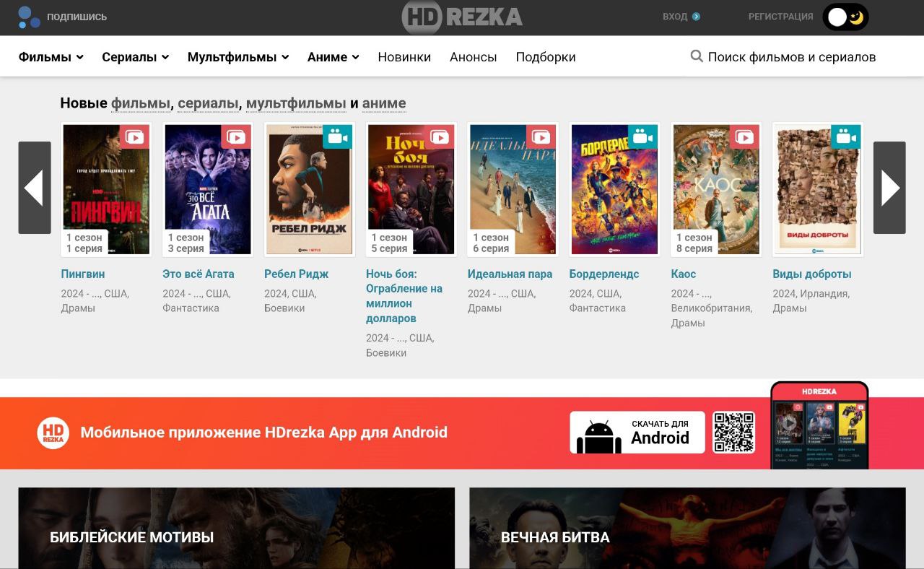
Task: Open the Мультфильмы dropdown menu
Action: (x=237, y=57)
